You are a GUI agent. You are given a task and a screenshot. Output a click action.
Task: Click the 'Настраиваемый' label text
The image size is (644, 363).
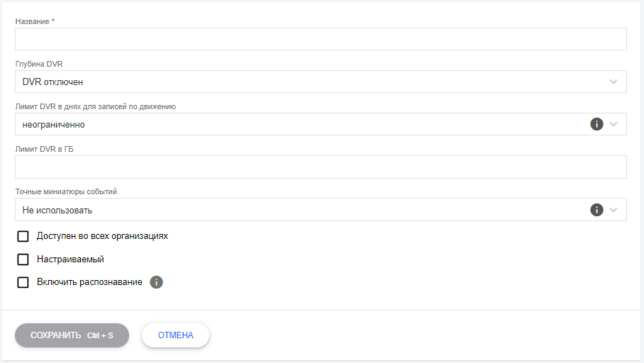pyautogui.click(x=70, y=259)
